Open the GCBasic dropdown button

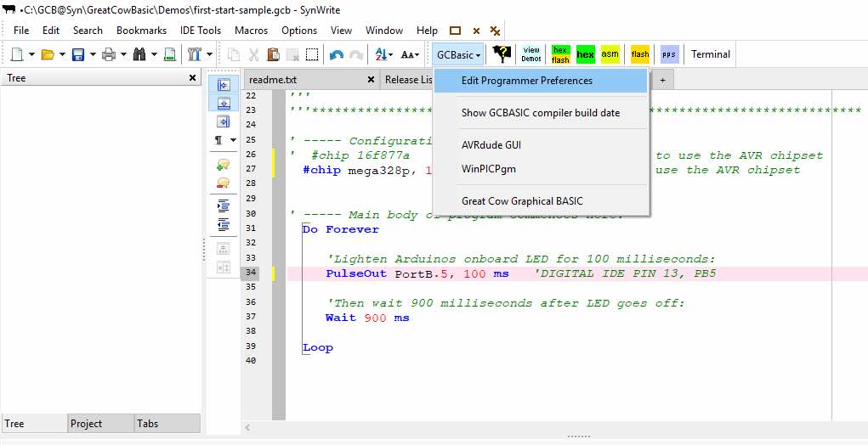(458, 54)
